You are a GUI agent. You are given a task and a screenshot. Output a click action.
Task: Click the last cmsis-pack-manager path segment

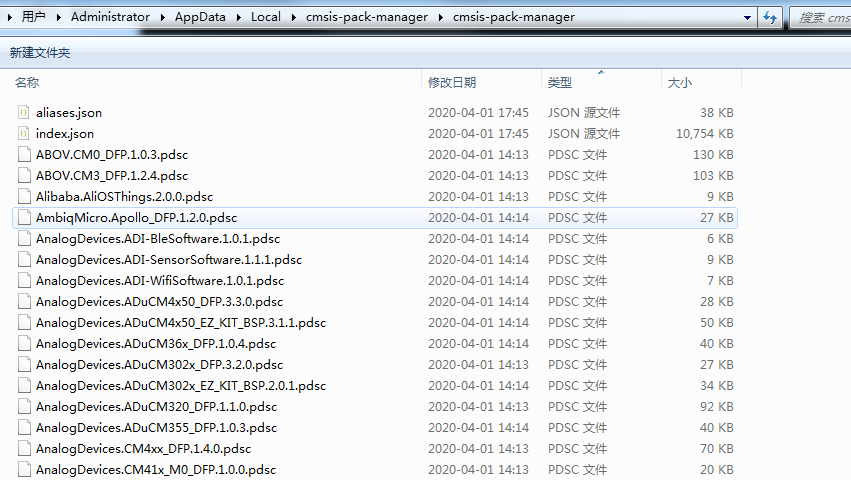tap(514, 17)
